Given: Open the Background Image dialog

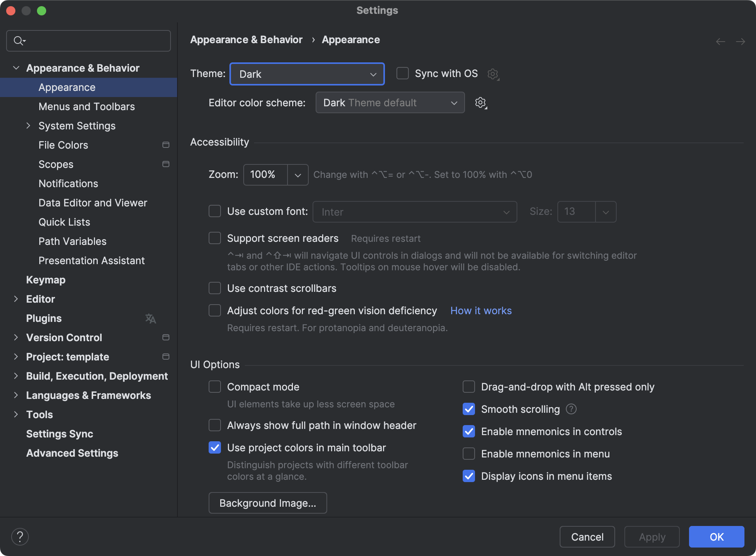Looking at the screenshot, I should 267,503.
